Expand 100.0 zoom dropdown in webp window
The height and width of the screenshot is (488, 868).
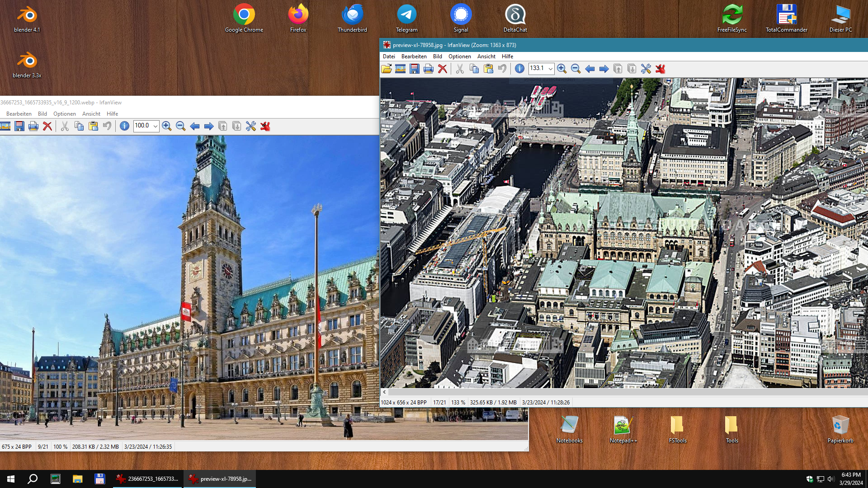[155, 126]
